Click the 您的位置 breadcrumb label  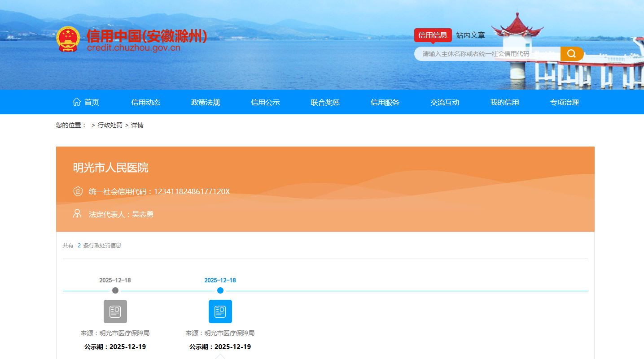(x=71, y=125)
